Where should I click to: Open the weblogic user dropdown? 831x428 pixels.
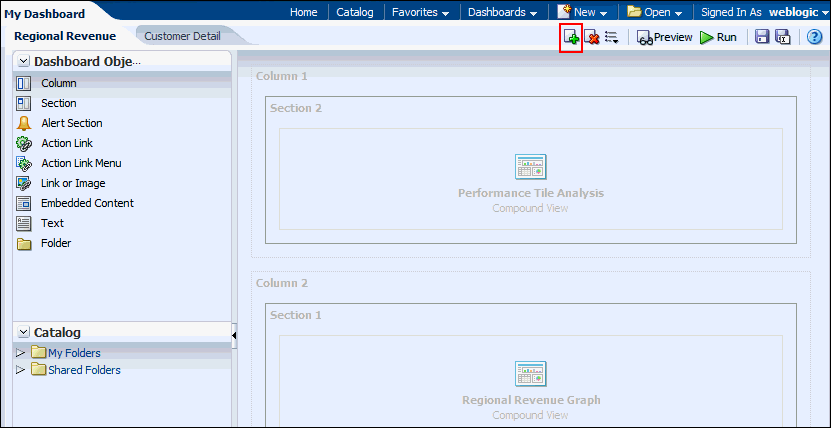tap(797, 12)
